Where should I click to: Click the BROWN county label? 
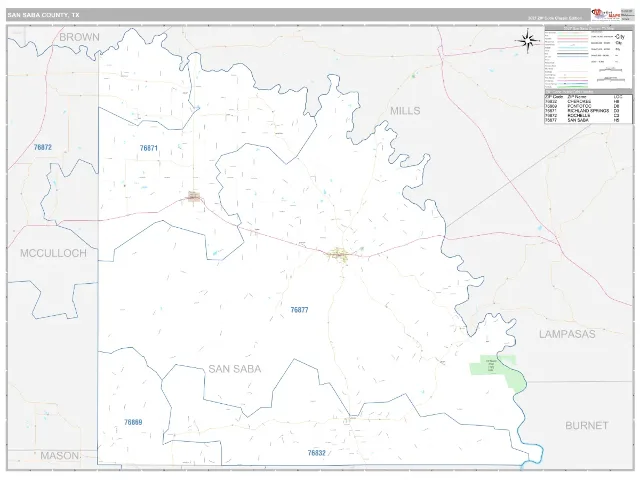pyautogui.click(x=79, y=37)
